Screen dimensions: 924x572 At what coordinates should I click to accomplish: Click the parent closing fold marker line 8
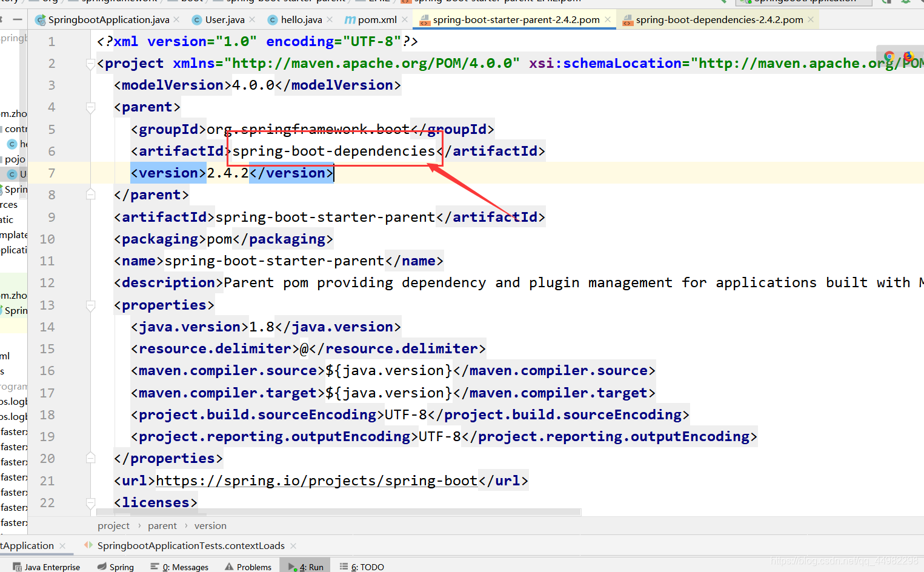click(x=91, y=195)
